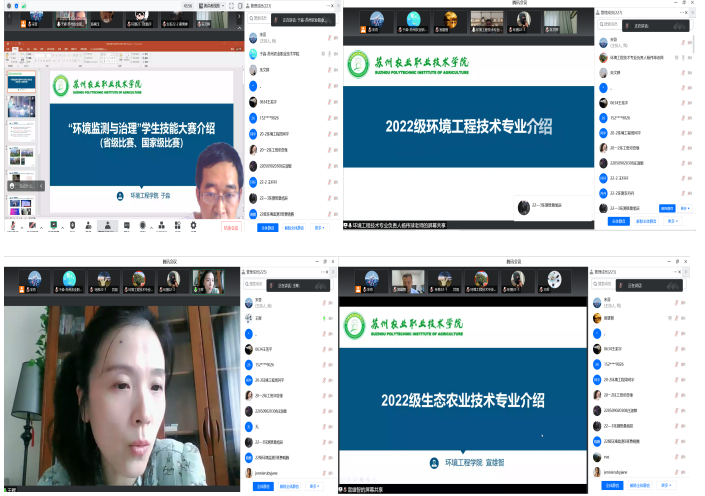Image resolution: width=705 pixels, height=496 pixels.
Task: Open 更多 dropdown in bottom-right member panel
Action: pos(666,485)
